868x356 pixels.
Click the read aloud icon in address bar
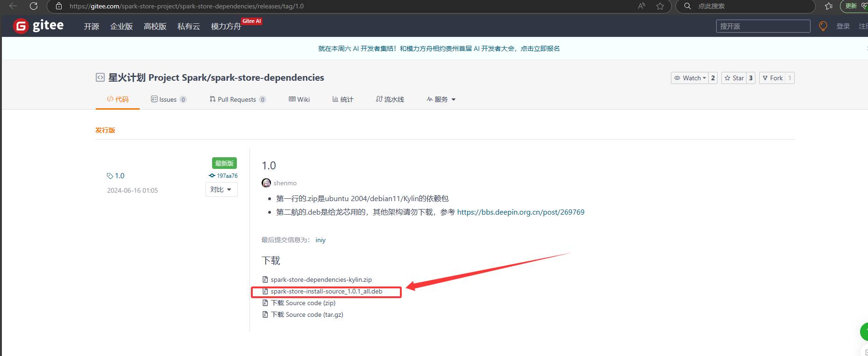coord(642,6)
